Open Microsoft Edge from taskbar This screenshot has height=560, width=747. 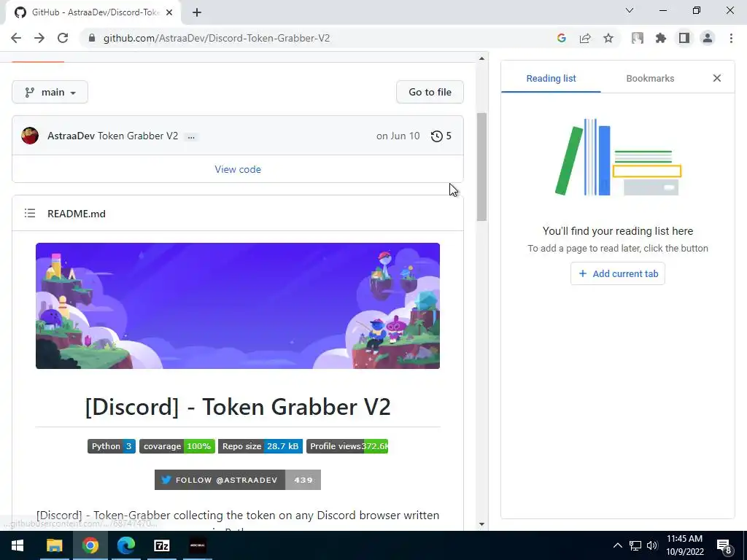[126, 545]
